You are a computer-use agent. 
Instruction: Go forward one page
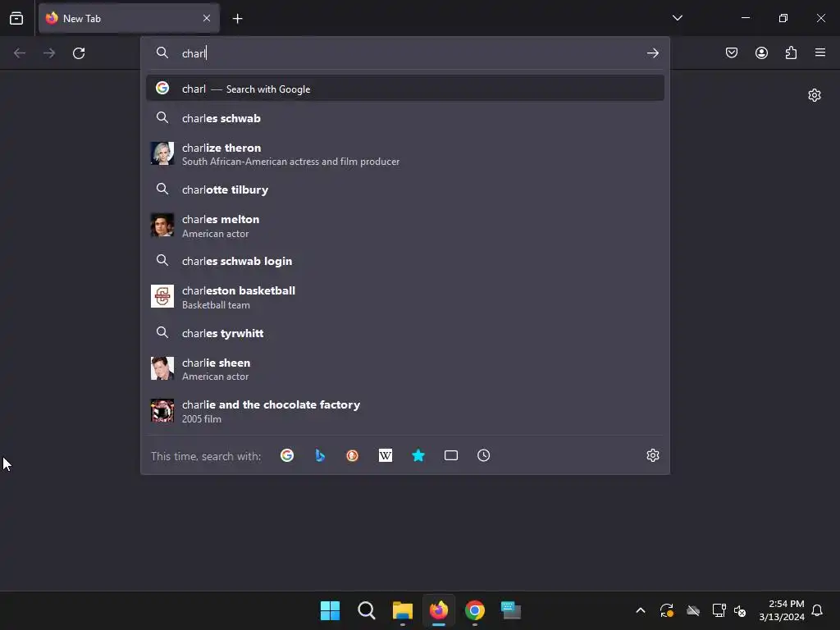coord(49,53)
